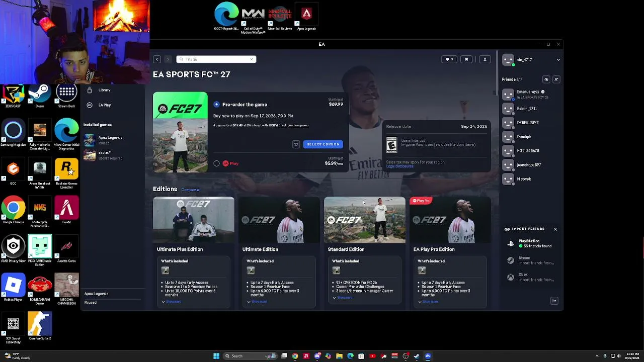
Task: Expand Show more under Ultimate Edition
Action: pos(257,302)
